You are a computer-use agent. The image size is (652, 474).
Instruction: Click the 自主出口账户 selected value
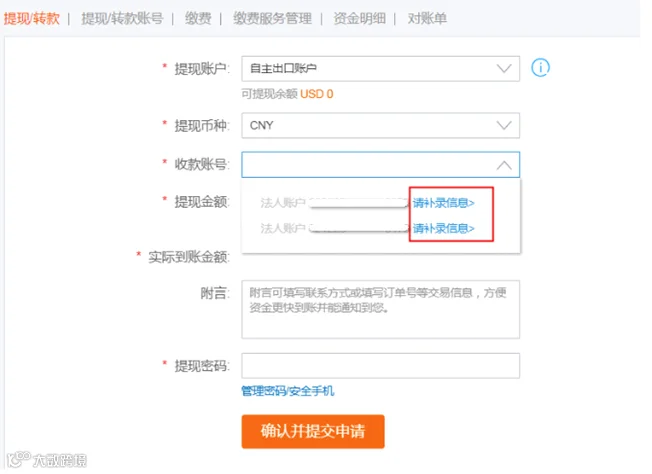283,68
